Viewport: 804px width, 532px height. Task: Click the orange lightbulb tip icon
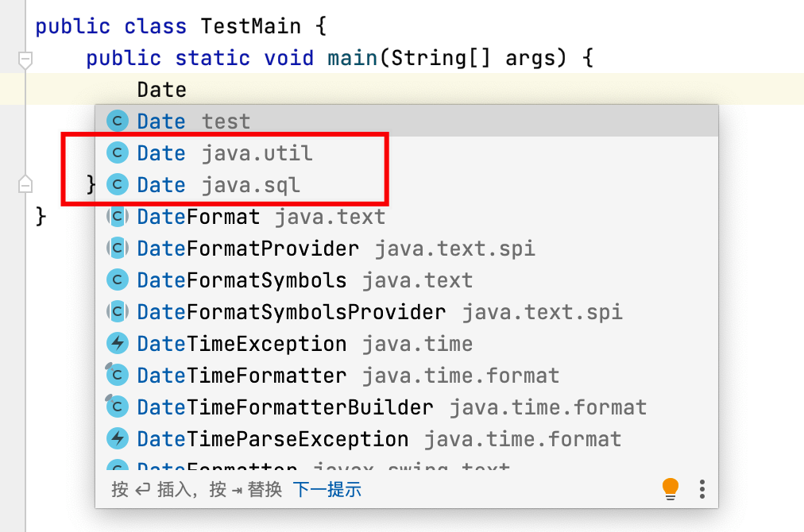(x=671, y=488)
